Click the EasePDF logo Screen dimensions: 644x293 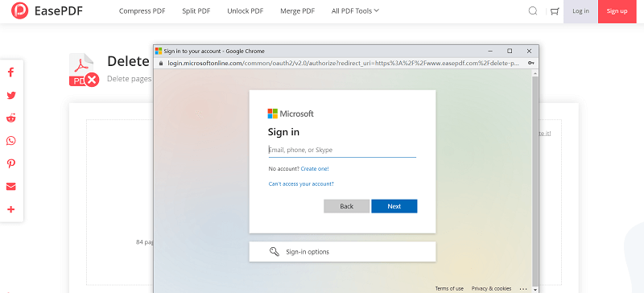(x=20, y=10)
